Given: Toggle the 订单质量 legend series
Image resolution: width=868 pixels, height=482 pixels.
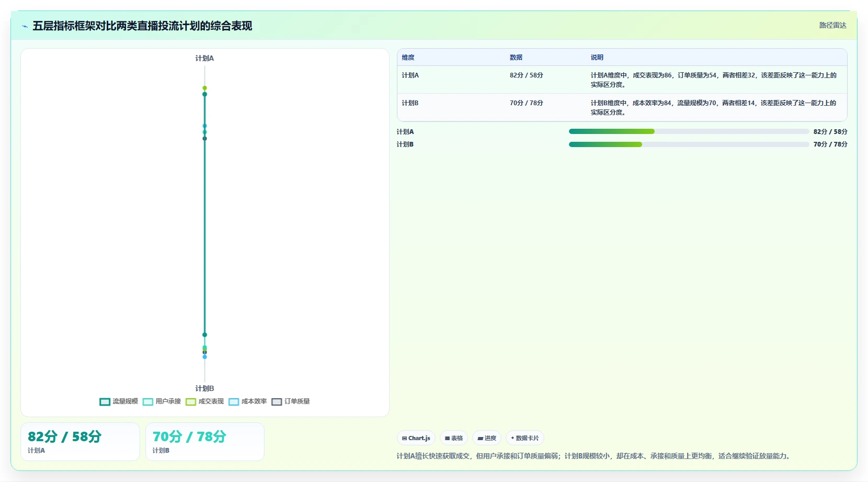Looking at the screenshot, I should point(291,401).
